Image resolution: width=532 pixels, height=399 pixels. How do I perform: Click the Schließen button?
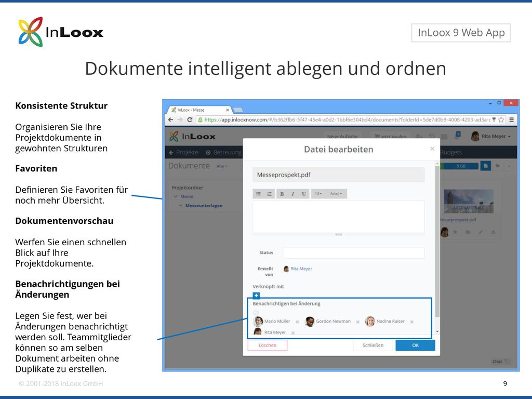373,345
